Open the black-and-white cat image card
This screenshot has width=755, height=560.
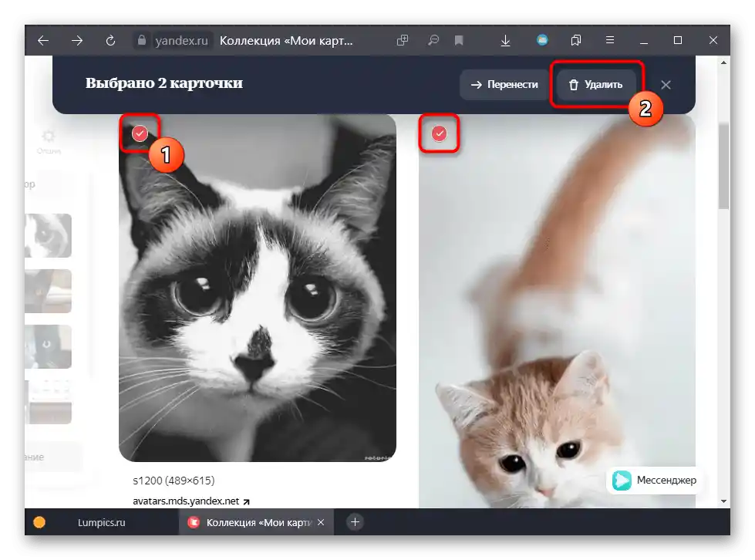[x=258, y=288]
